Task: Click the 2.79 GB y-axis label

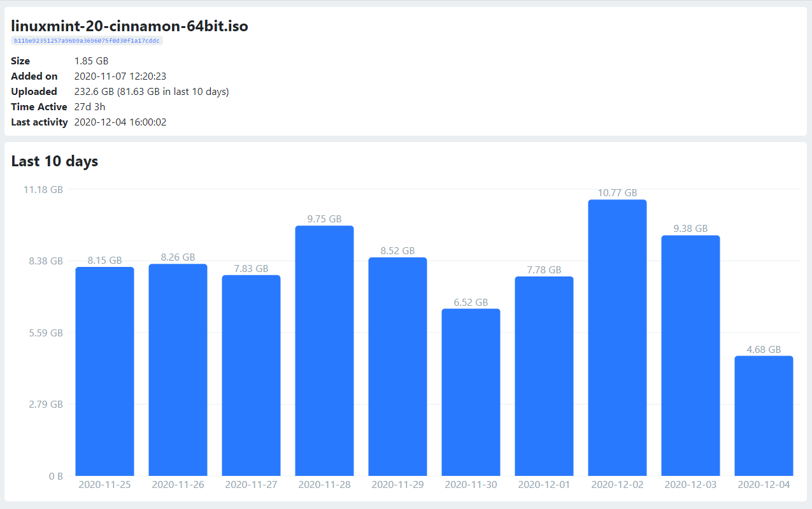Action: [46, 404]
